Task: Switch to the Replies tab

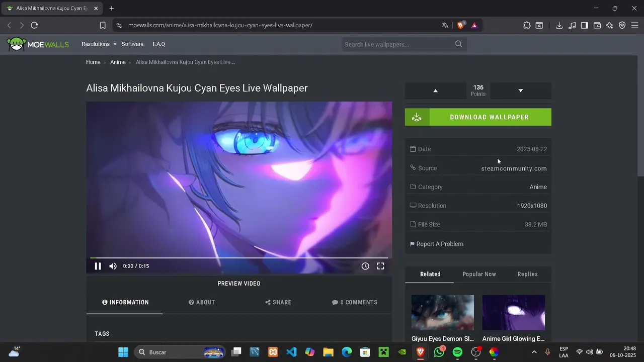Action: [x=527, y=274]
